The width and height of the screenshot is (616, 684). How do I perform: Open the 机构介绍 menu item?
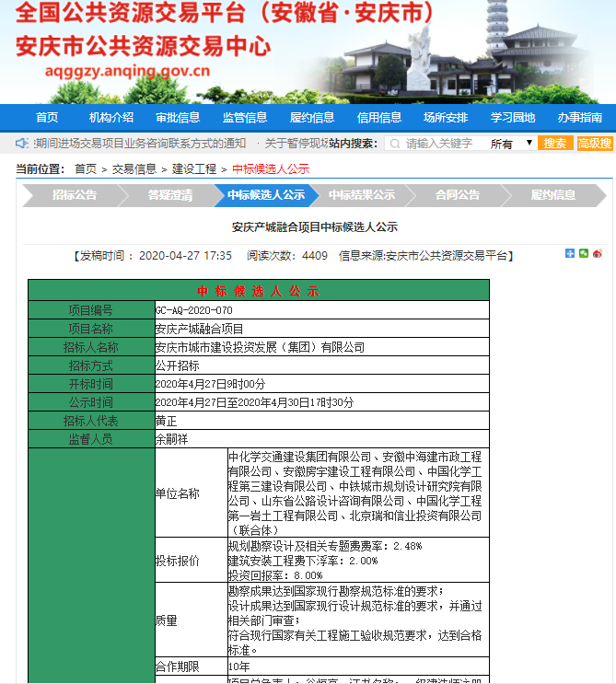pyautogui.click(x=111, y=117)
